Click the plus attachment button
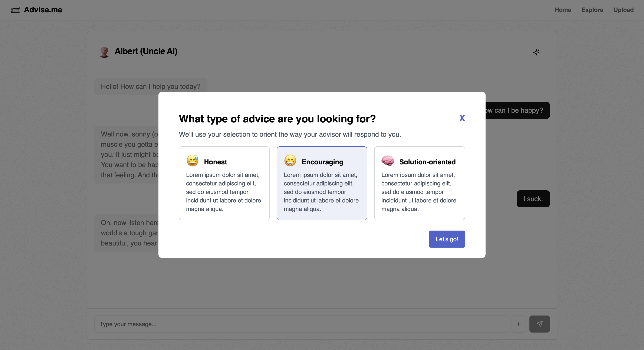This screenshot has width=644, height=350. 519,324
